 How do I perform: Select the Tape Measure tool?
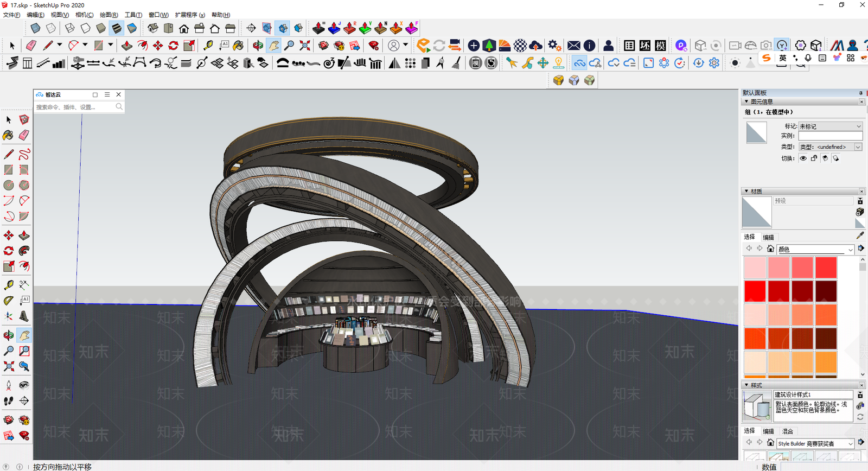click(x=8, y=285)
